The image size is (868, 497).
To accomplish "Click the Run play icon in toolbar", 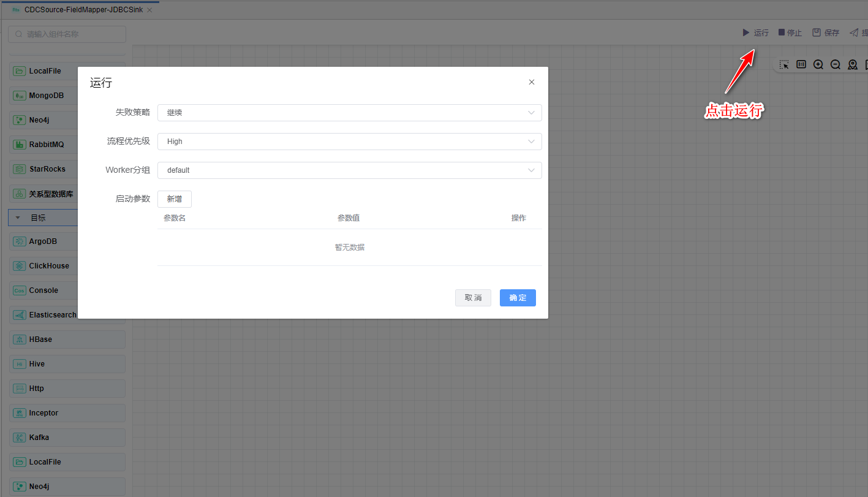I will pos(745,32).
